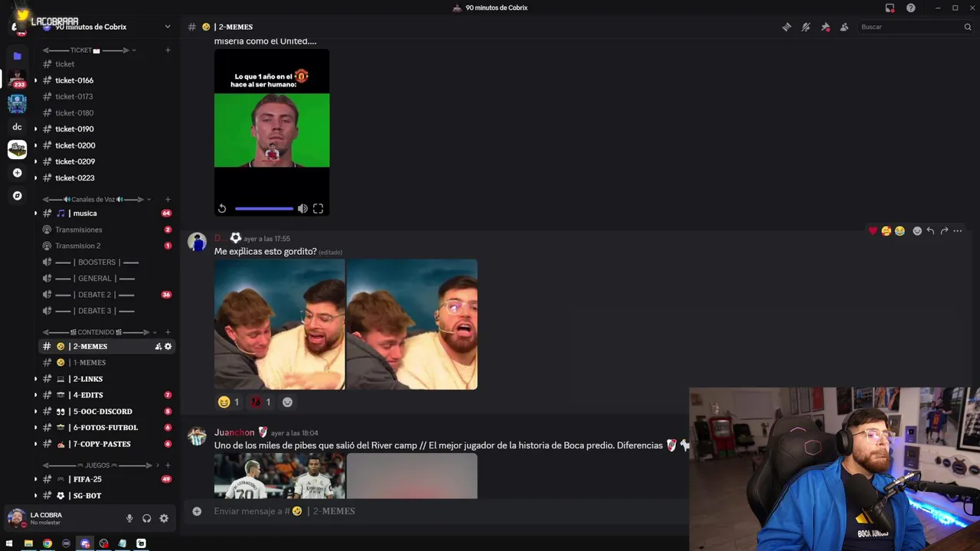The width and height of the screenshot is (980, 551).
Task: Open User Settings gear
Action: (x=164, y=518)
